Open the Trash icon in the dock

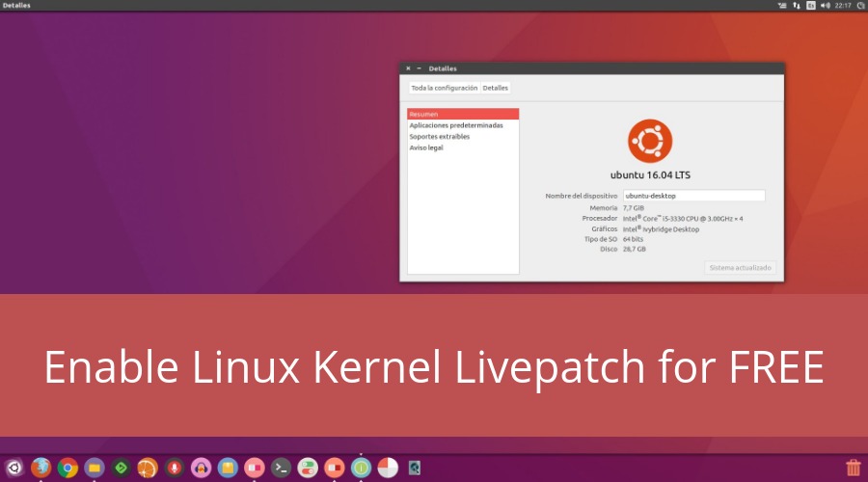click(x=853, y=468)
